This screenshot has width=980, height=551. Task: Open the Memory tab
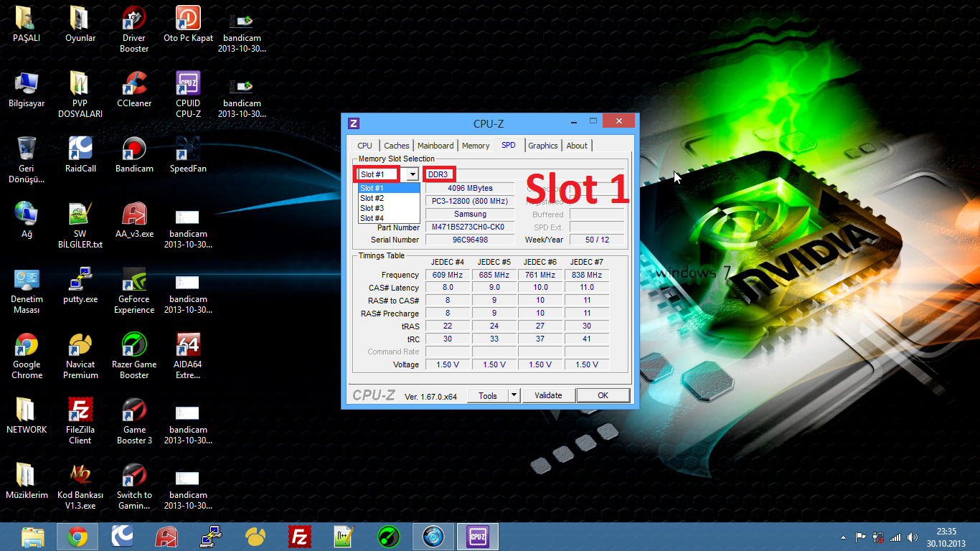(476, 146)
